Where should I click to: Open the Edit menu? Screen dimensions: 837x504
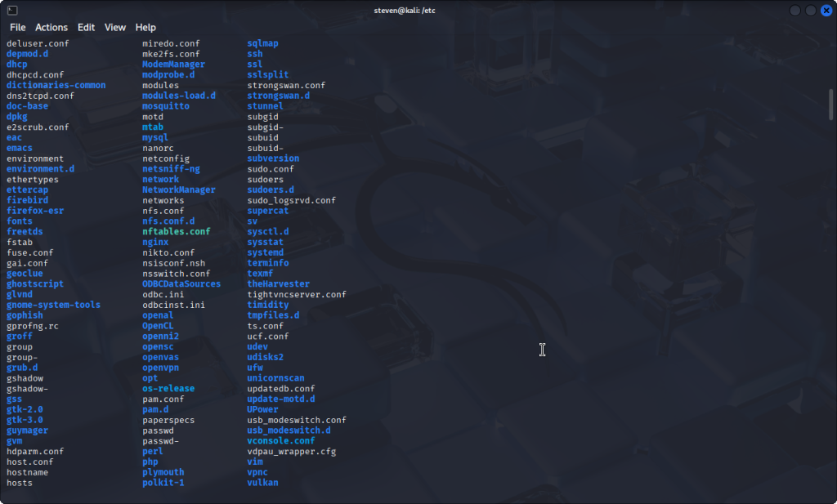point(87,27)
